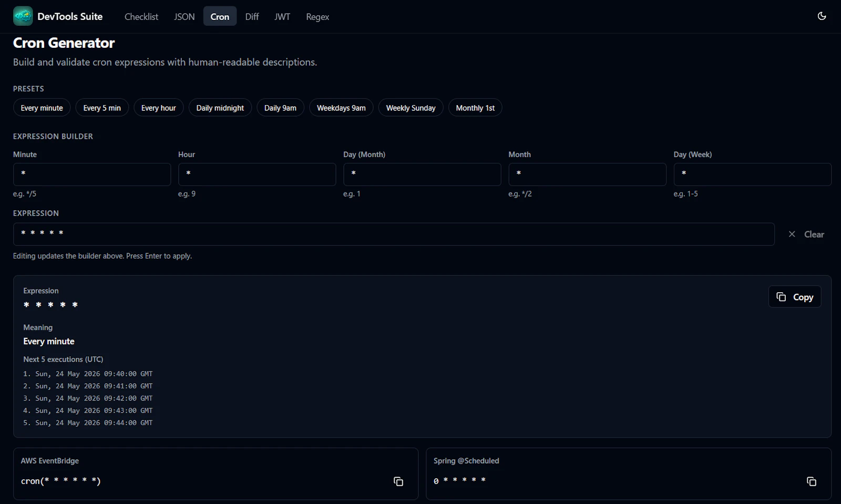Open the Diff tool tab

(x=252, y=17)
